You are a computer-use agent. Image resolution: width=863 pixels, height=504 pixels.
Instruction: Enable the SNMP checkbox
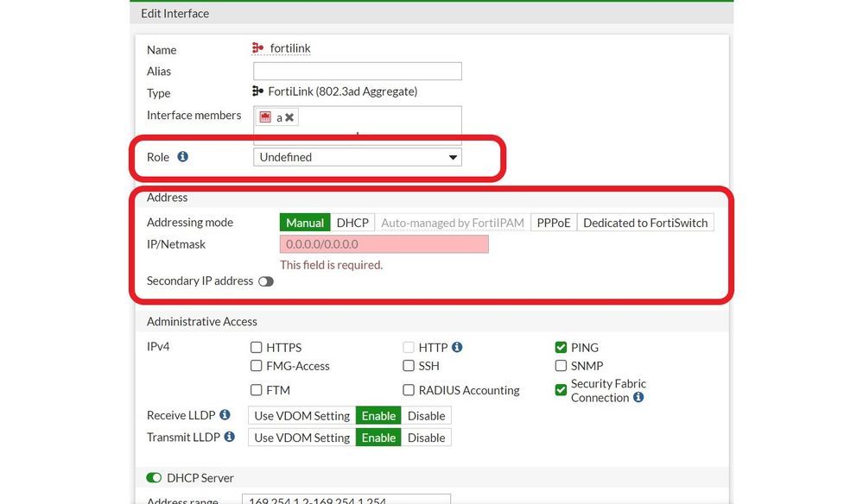click(x=561, y=366)
